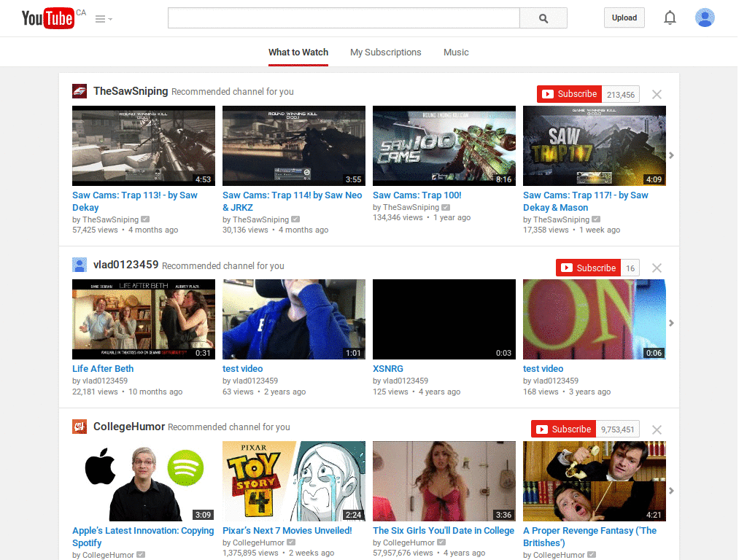Open TheSawSniping channel name link

pos(131,91)
